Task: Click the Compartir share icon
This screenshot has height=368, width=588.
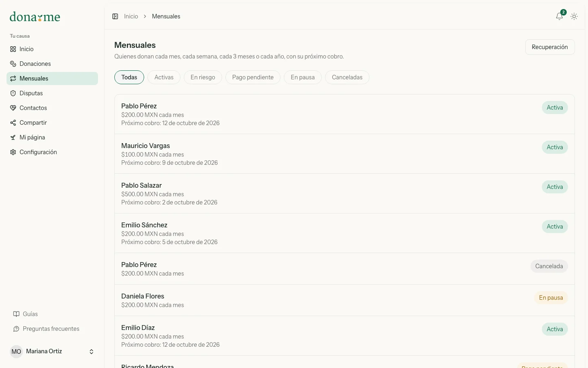Action: [13, 123]
